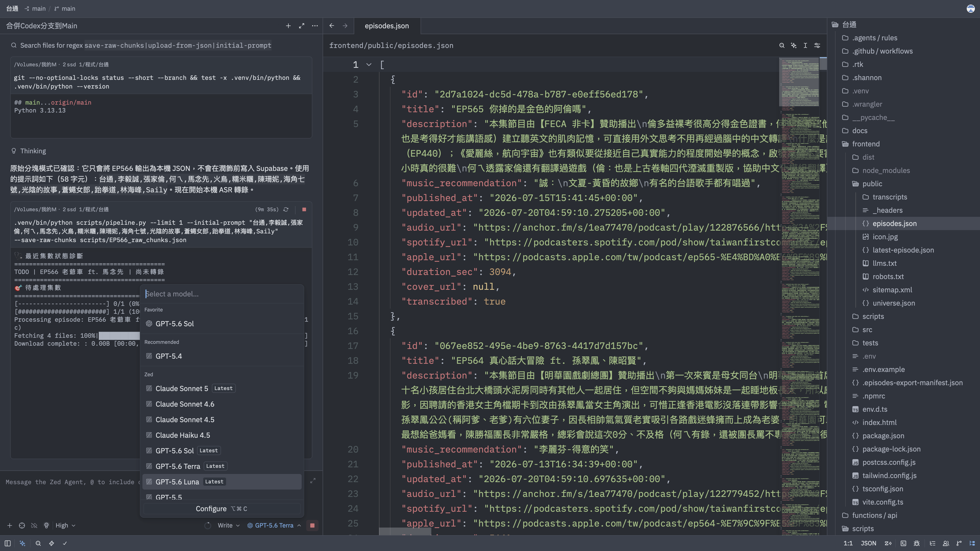This screenshot has width=980, height=551.
Task: Stop the running pipeline.py terminal command
Action: (304, 209)
